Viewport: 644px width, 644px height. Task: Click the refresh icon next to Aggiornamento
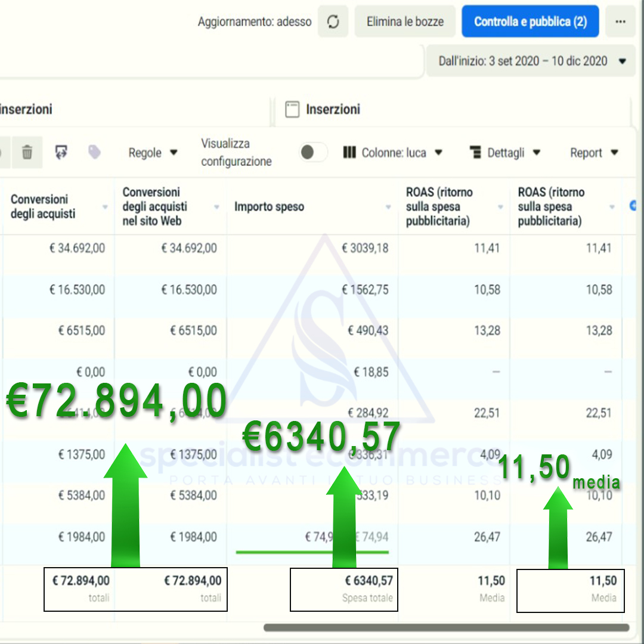333,22
